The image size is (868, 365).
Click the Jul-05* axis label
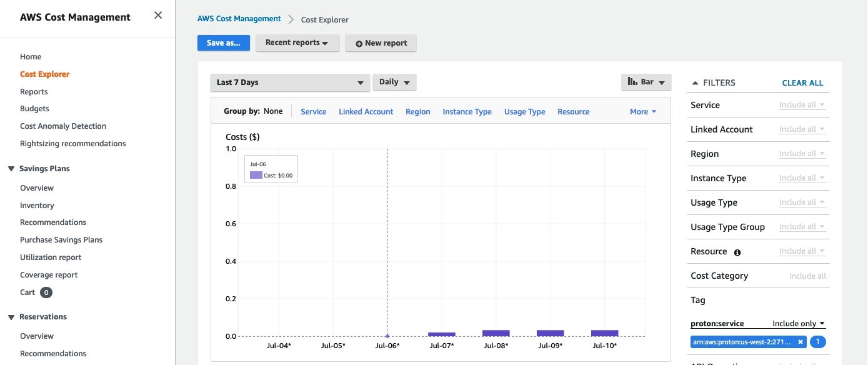333,346
